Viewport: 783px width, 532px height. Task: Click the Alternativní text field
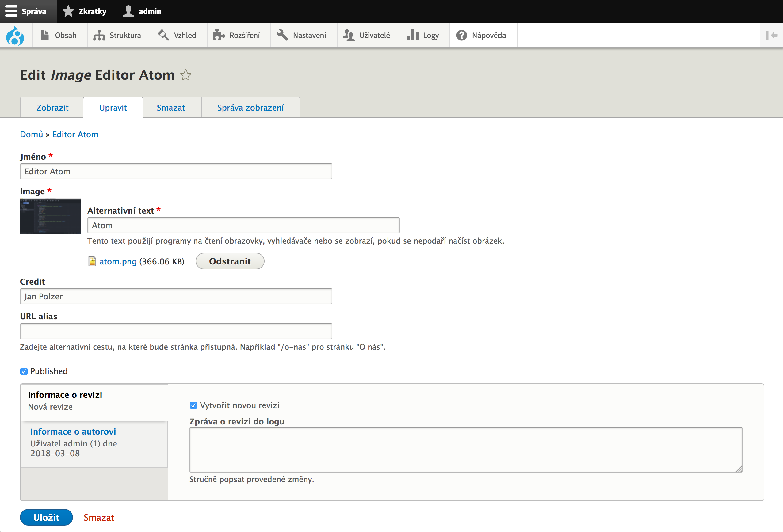pyautogui.click(x=243, y=225)
